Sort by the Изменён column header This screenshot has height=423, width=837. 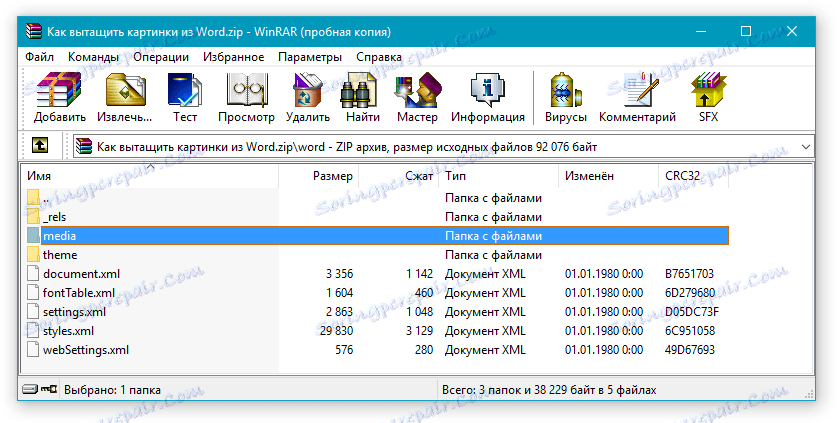click(x=609, y=176)
